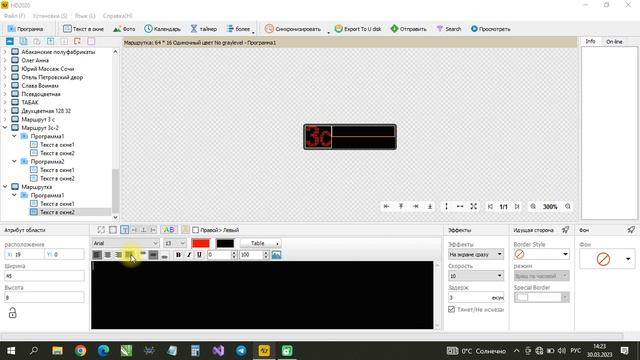Align text center
This screenshot has width=640, height=360.
(x=108, y=255)
